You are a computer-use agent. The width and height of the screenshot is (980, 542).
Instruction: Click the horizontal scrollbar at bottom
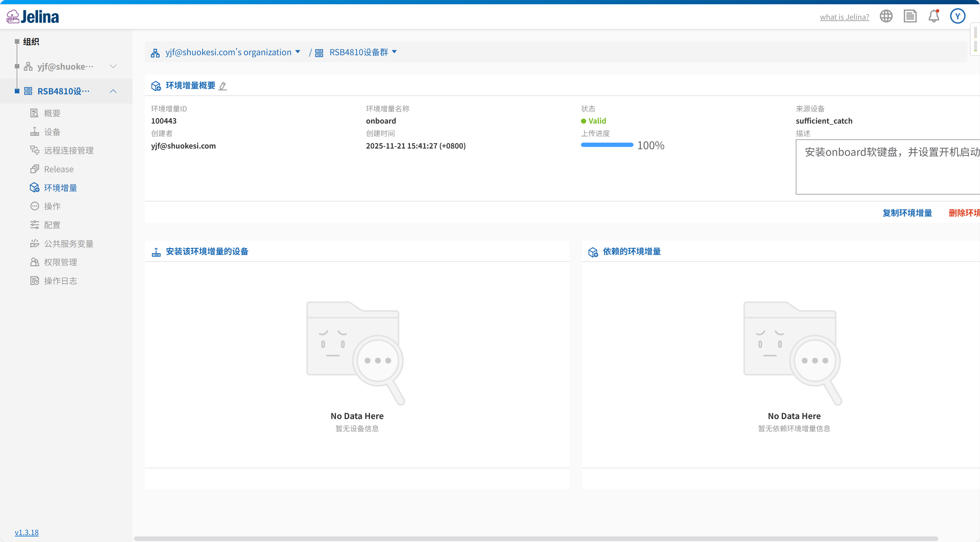click(x=536, y=539)
